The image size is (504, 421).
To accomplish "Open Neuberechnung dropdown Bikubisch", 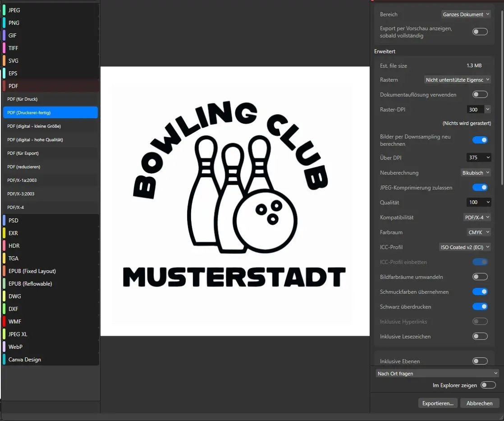I will point(476,173).
